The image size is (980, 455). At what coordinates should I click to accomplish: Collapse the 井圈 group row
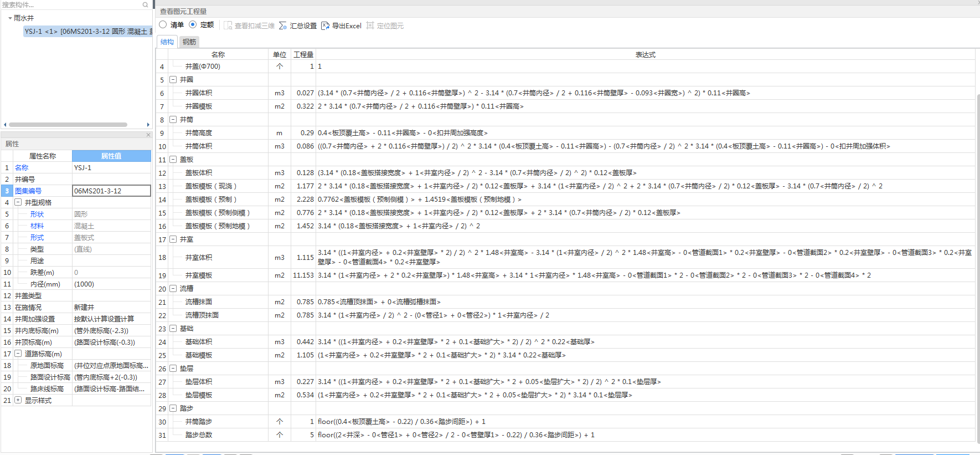click(173, 80)
